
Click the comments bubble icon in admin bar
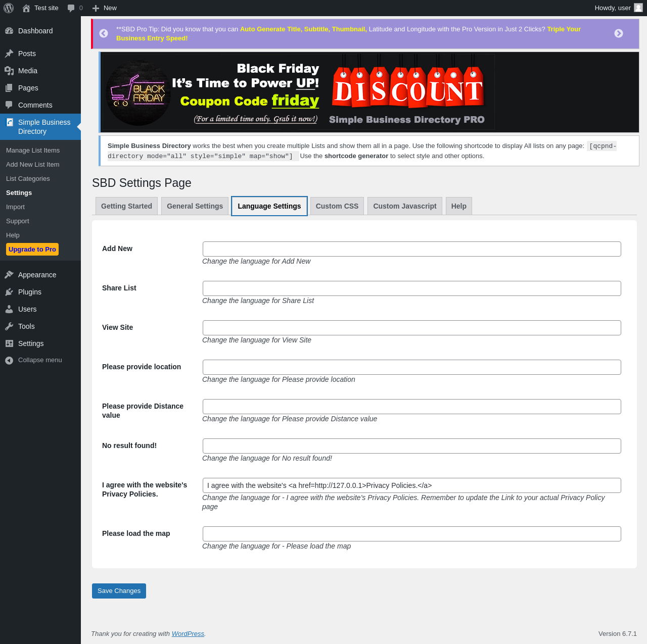(x=71, y=8)
